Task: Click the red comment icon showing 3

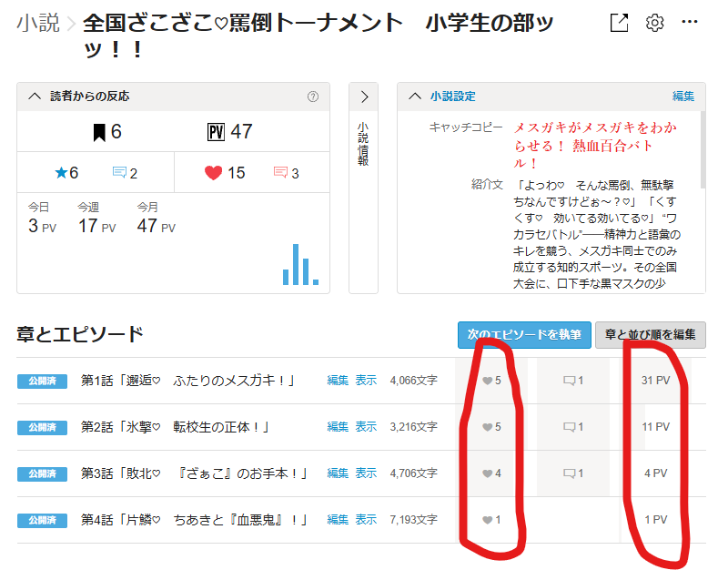Action: pyautogui.click(x=280, y=172)
